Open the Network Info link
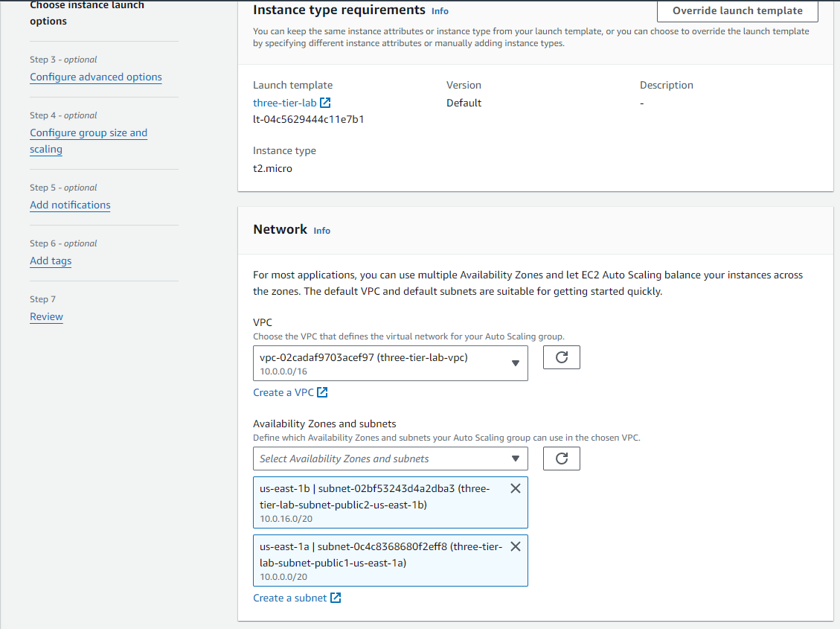Screen dimensions: 840x629 (x=321, y=231)
